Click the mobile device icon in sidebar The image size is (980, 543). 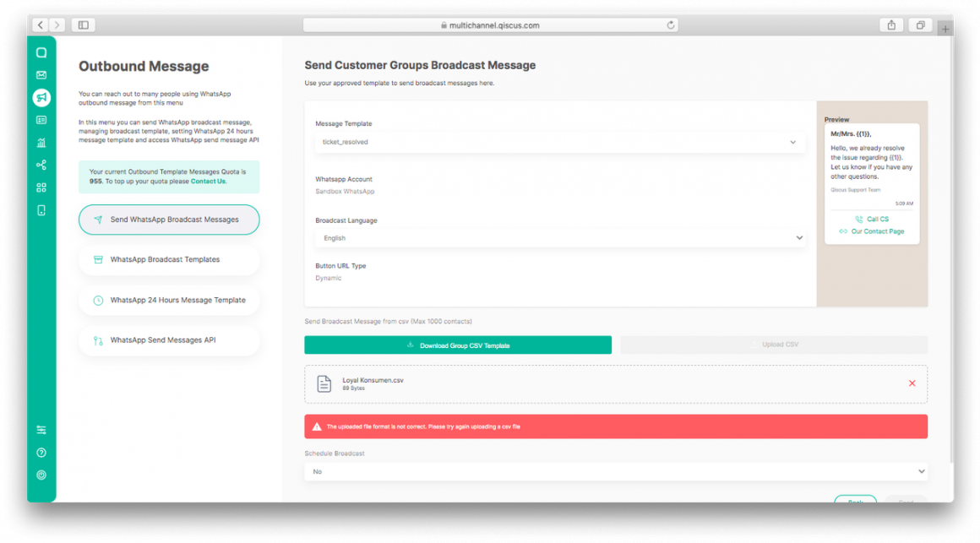coord(41,209)
